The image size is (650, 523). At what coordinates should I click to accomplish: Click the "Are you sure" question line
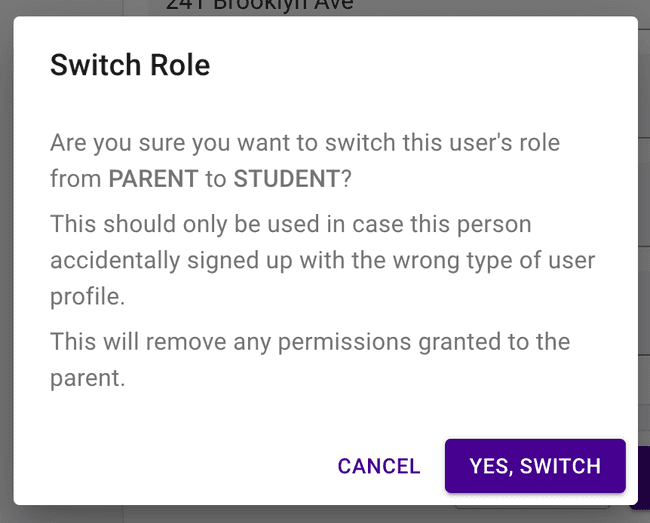tap(304, 142)
